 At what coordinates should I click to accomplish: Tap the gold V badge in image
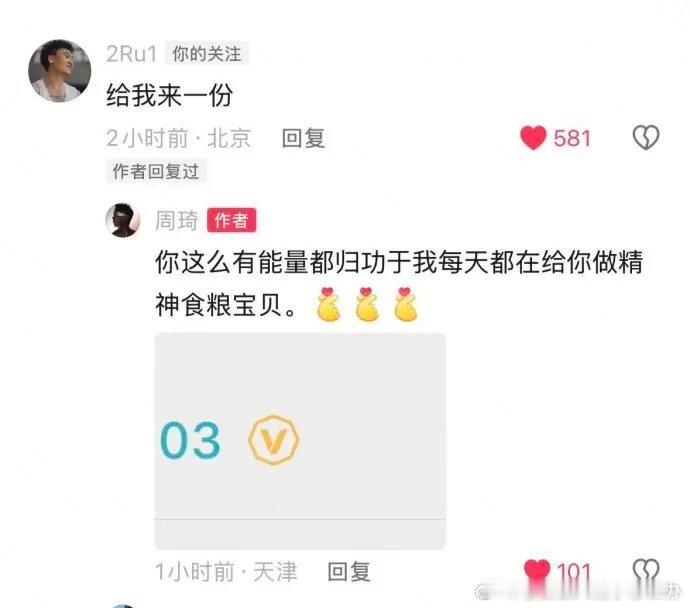273,439
